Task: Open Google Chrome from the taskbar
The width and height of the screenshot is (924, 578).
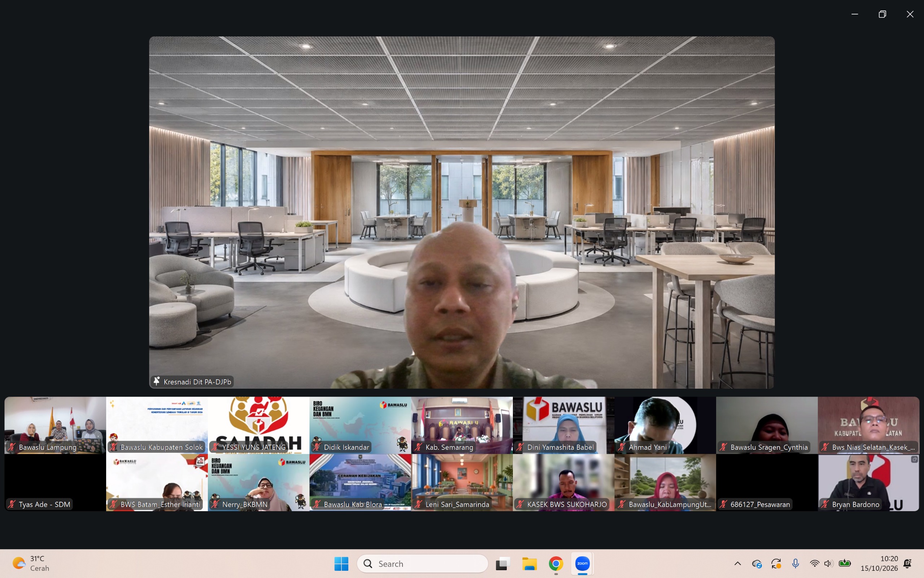Action: click(556, 564)
